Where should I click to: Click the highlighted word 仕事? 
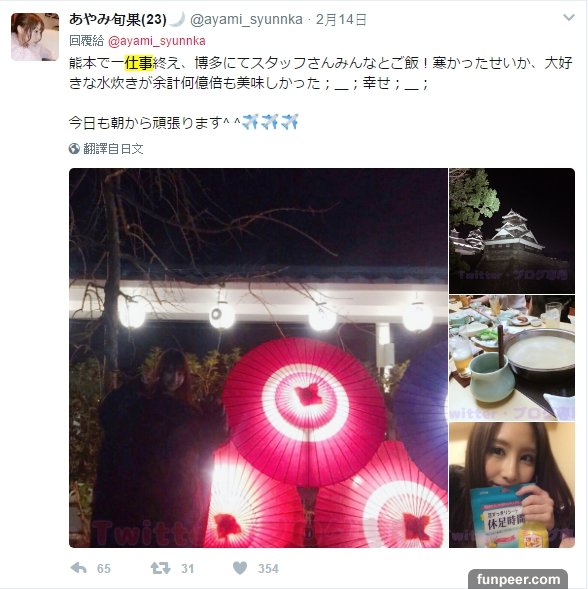click(139, 63)
